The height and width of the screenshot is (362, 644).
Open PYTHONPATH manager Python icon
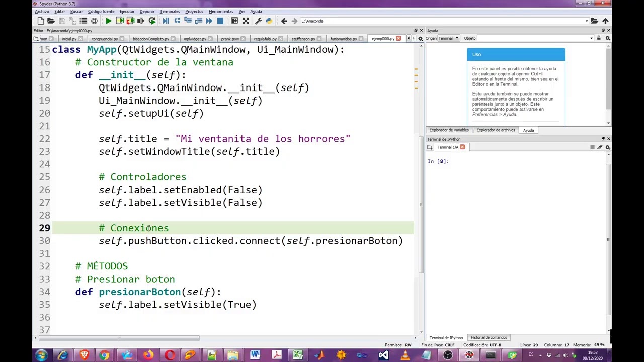(269, 21)
